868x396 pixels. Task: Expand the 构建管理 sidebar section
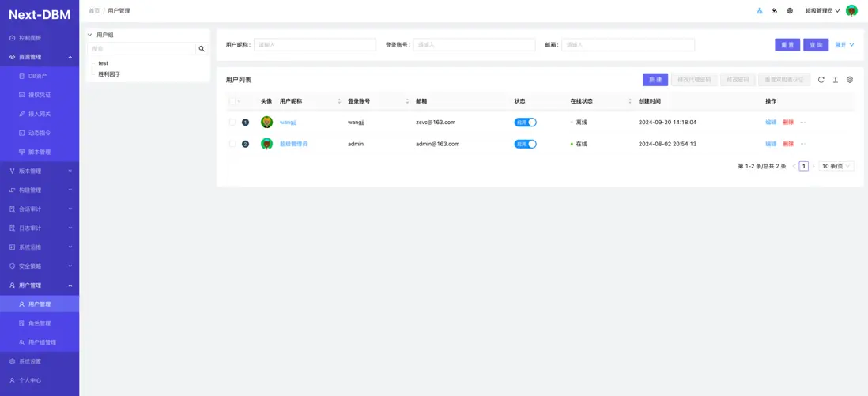point(40,190)
